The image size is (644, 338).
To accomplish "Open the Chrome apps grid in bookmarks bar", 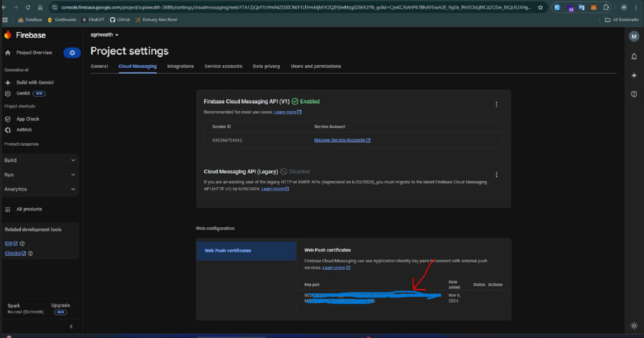I will click(5, 20).
